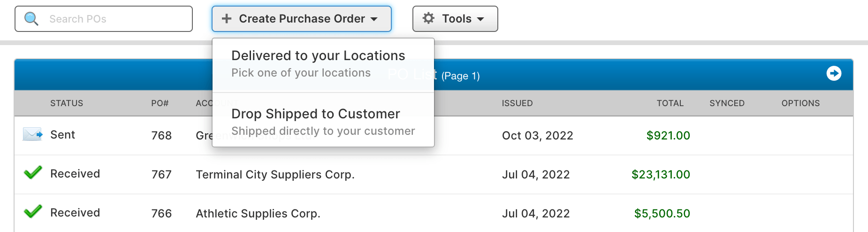Image resolution: width=868 pixels, height=232 pixels.
Task: Click the green checkmark for PO 767
Action: pos(33,173)
